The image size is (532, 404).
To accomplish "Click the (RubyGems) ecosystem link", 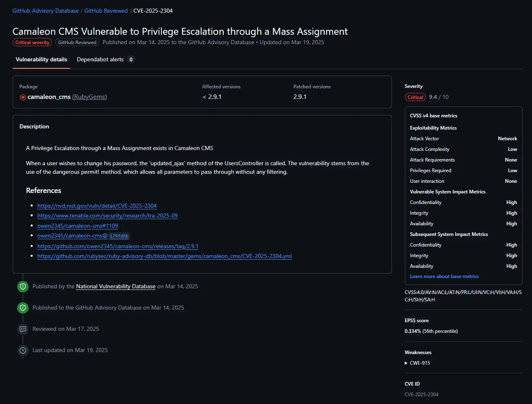I will 89,97.
